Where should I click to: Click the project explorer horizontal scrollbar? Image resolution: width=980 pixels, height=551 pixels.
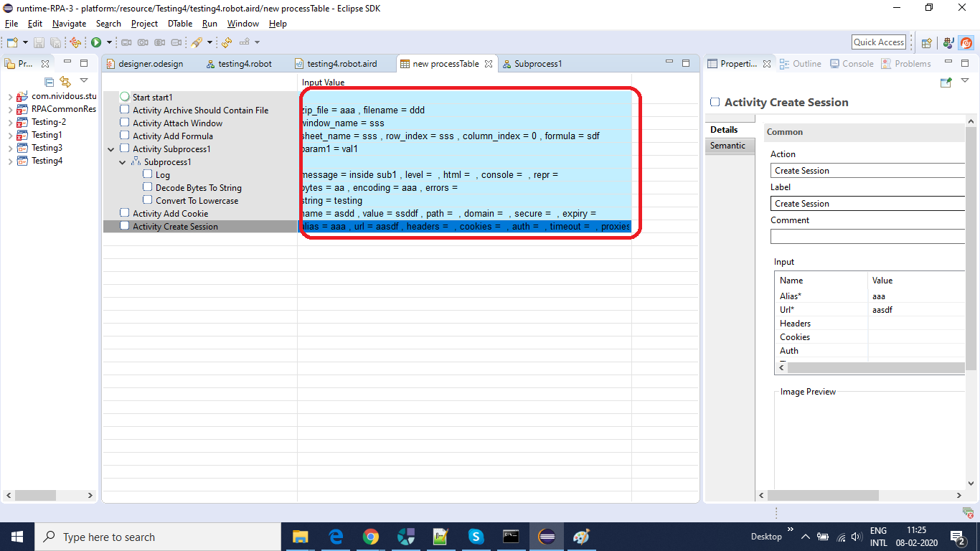click(50, 495)
